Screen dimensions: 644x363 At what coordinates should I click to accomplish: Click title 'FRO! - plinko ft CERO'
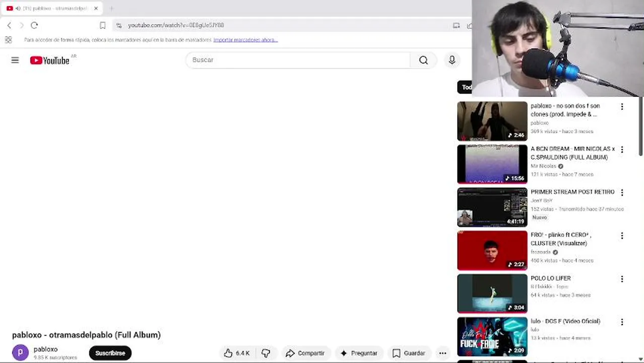(561, 239)
